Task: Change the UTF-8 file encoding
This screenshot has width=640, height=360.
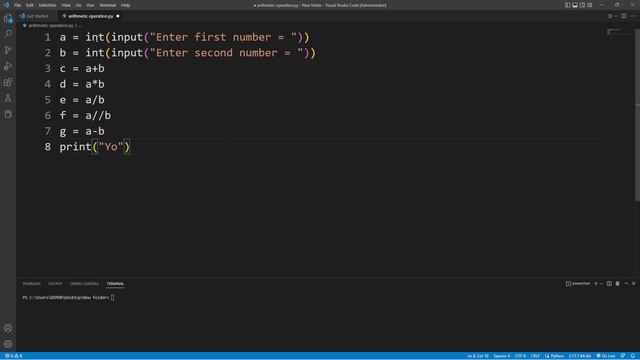Action: point(520,356)
